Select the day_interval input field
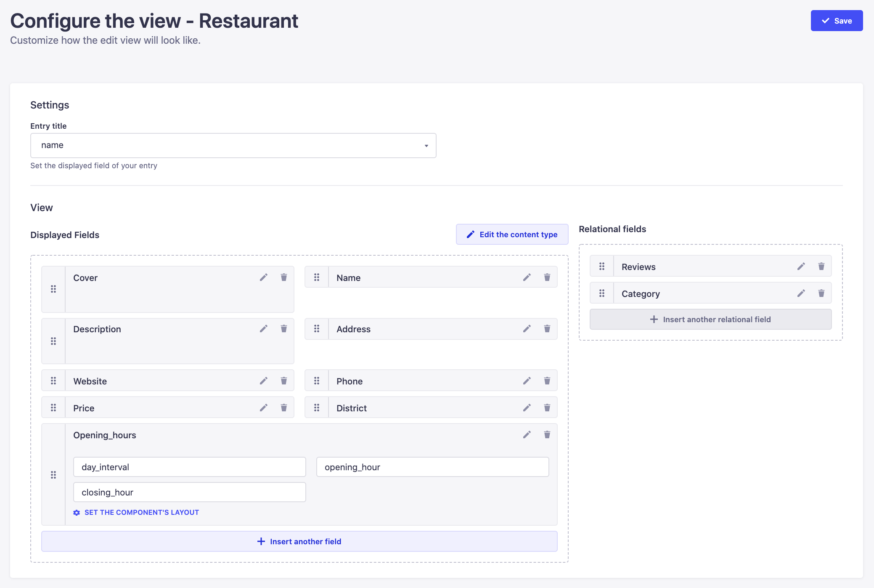Image resolution: width=874 pixels, height=588 pixels. tap(189, 467)
